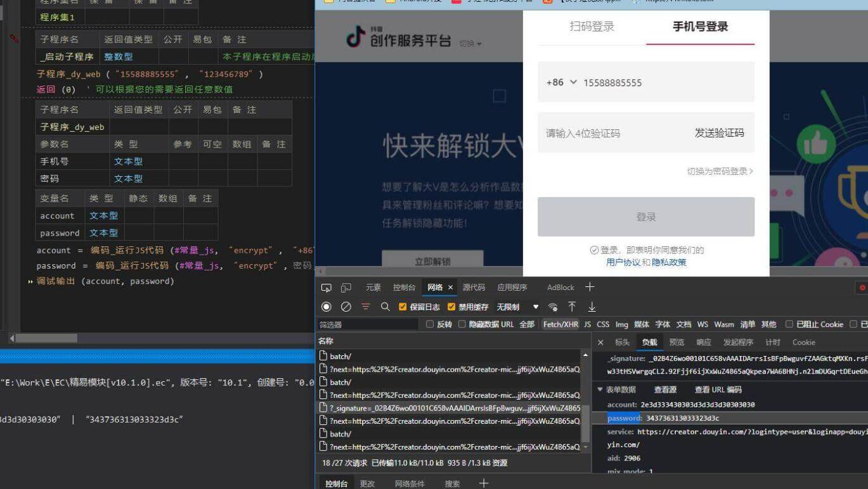Select 手机号登录 tab
This screenshot has height=489, width=868.
click(x=700, y=27)
